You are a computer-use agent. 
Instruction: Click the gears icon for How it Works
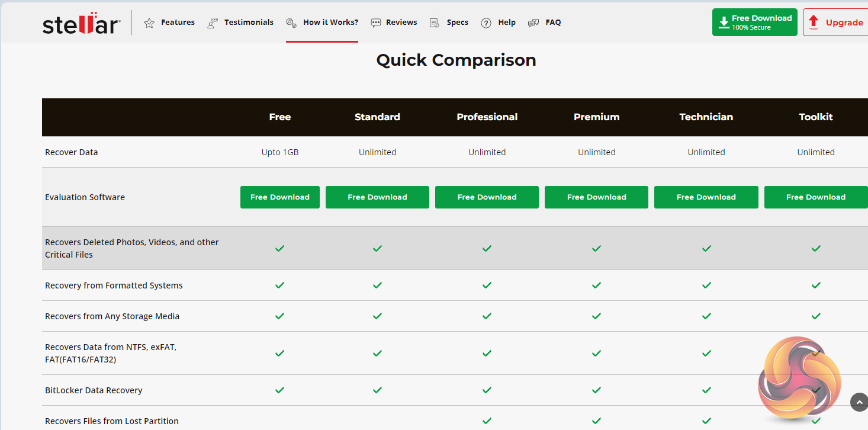pyautogui.click(x=291, y=23)
